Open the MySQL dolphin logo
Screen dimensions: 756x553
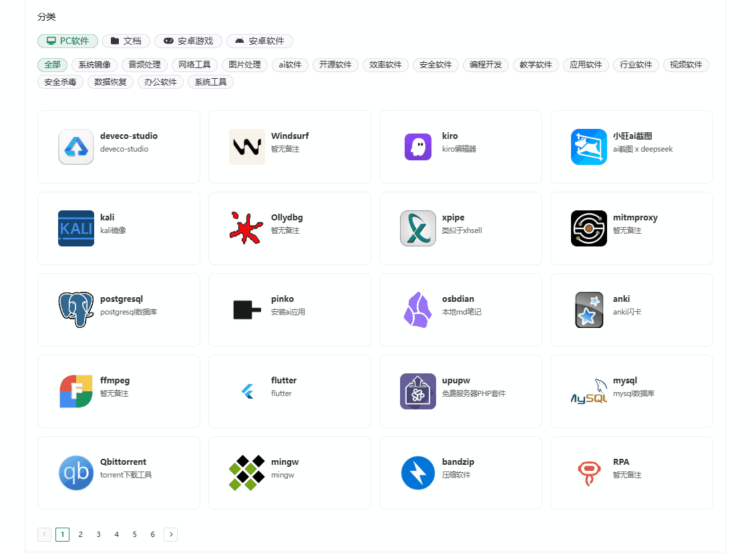point(588,391)
